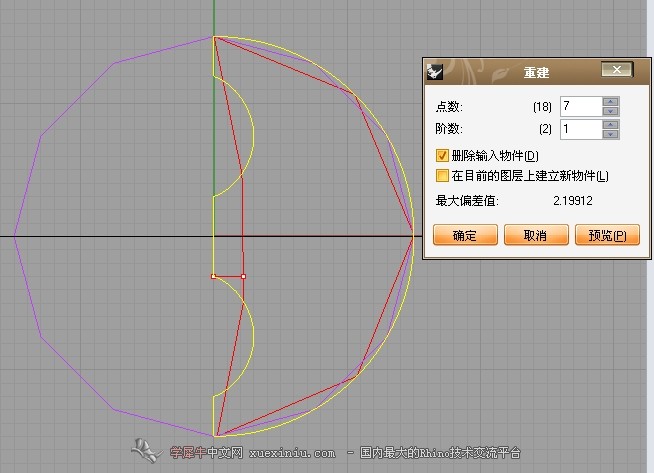Confirm the rebuild with 确定

pos(465,235)
